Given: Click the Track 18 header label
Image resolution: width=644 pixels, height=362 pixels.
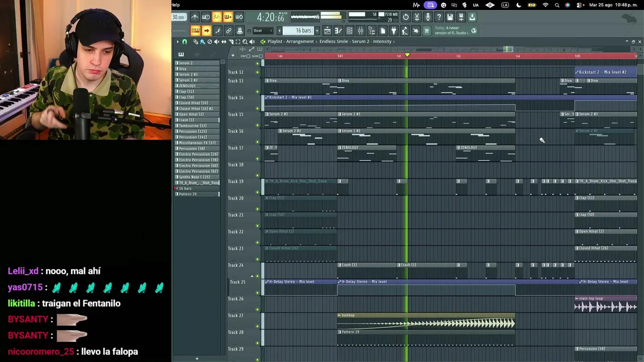Looking at the screenshot, I should click(235, 165).
